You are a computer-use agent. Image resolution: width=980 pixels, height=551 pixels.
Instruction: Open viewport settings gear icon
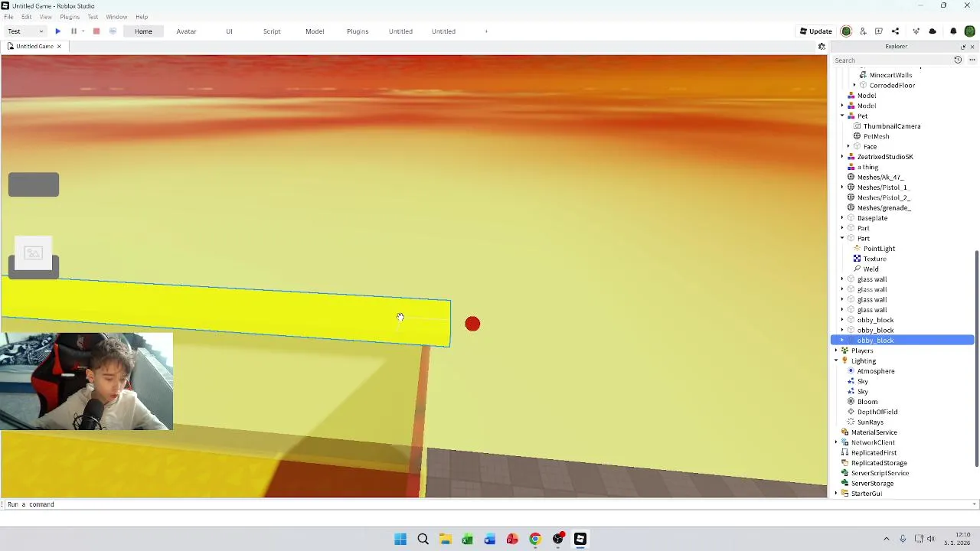[x=822, y=47]
